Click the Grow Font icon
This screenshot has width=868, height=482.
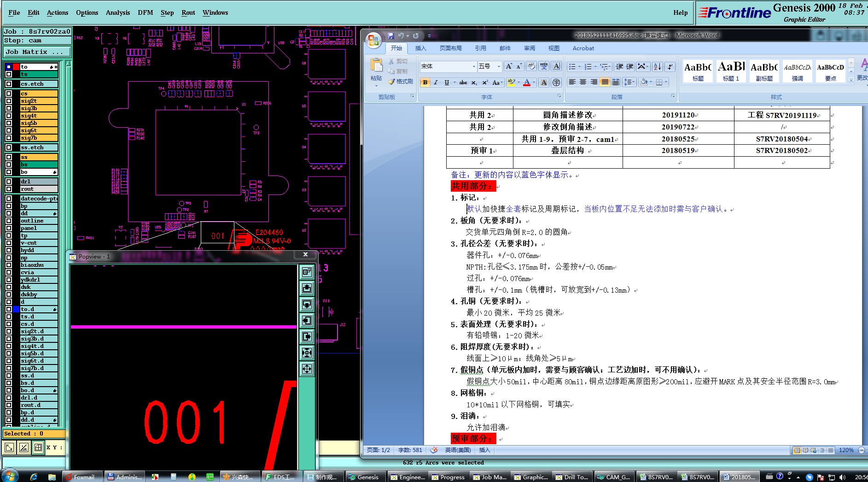tap(509, 66)
